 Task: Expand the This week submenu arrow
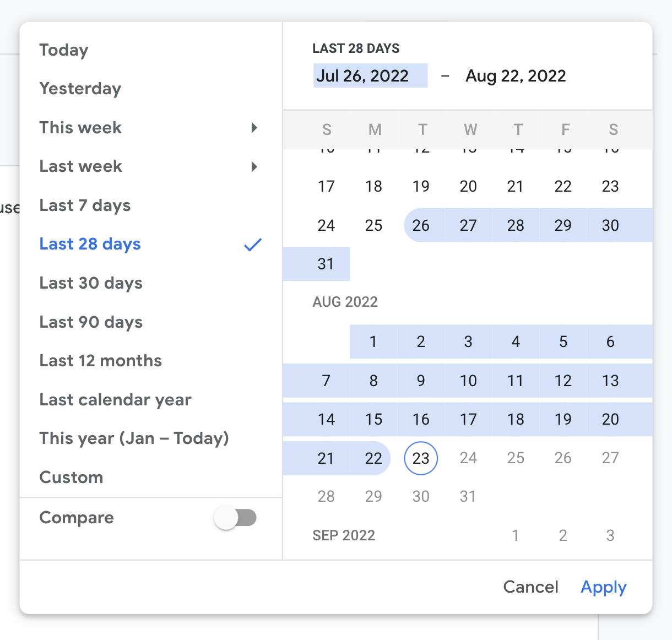pos(254,128)
